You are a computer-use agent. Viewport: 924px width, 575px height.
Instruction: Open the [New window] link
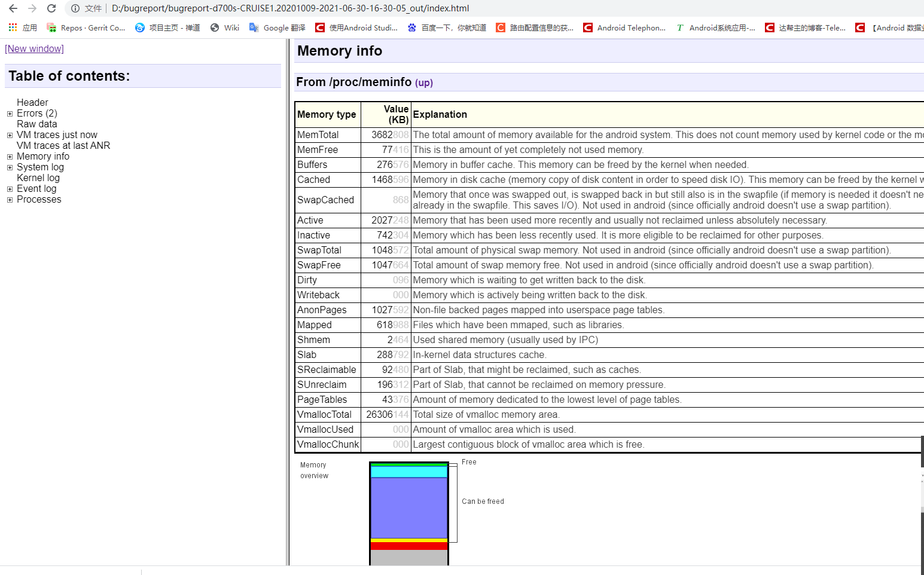pos(33,48)
